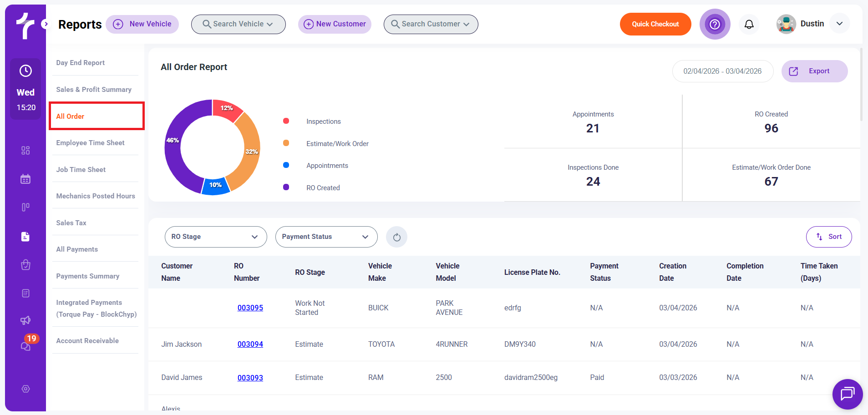Click the megaphone marketing icon
868x415 pixels.
[25, 320]
